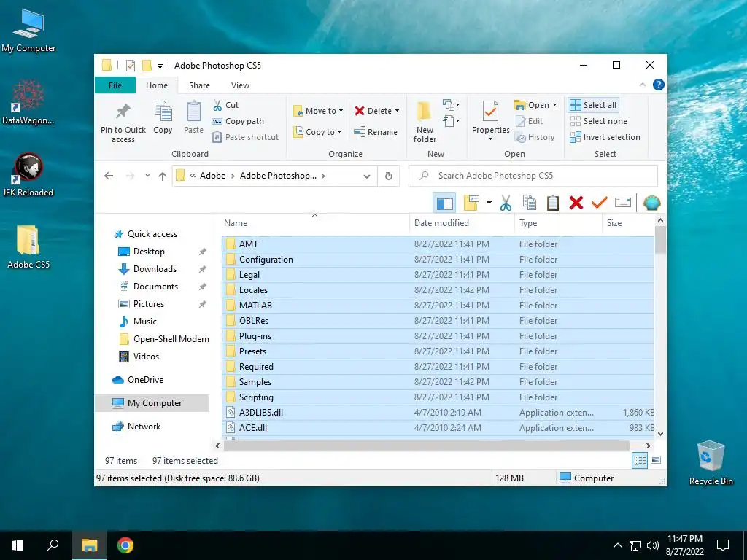Click the Edit command in Open group

coord(529,121)
